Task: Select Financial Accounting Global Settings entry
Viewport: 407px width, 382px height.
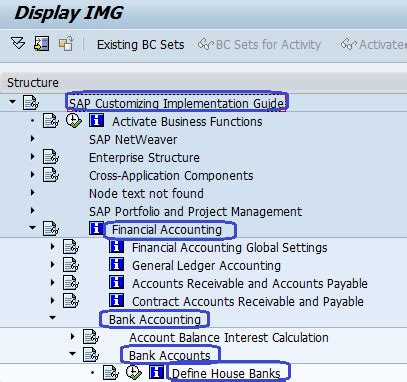Action: tap(229, 248)
